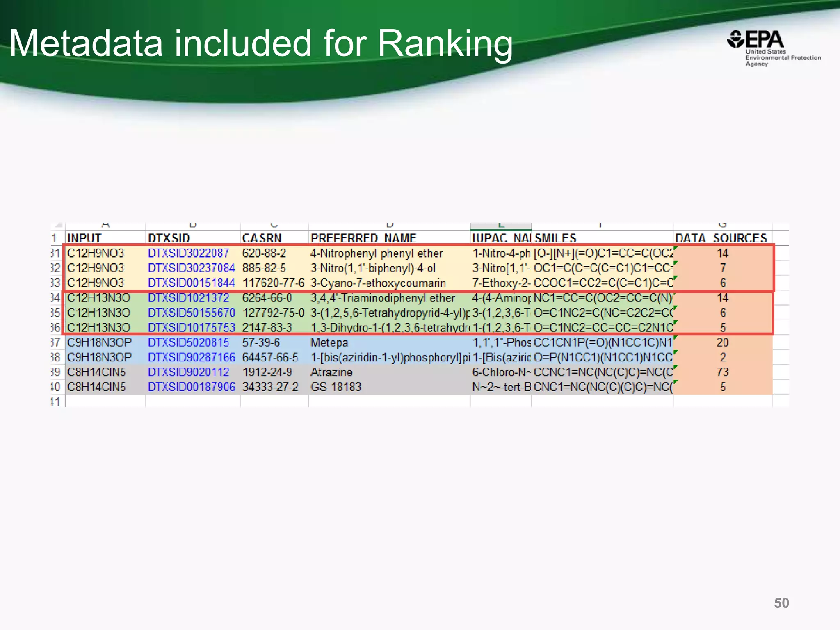840x630 pixels.
Task: Select data sources value 2
Action: coord(722,357)
